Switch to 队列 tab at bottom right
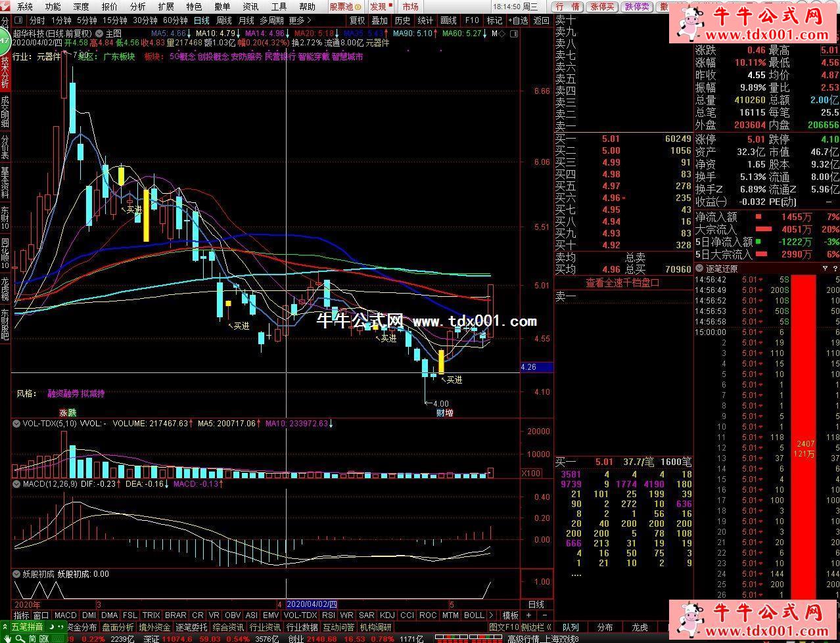This screenshot has width=840, height=643. point(571,628)
